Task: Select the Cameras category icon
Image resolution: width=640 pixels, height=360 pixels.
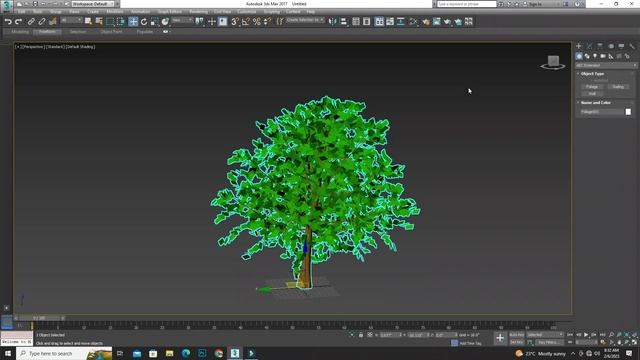Action: tap(603, 56)
